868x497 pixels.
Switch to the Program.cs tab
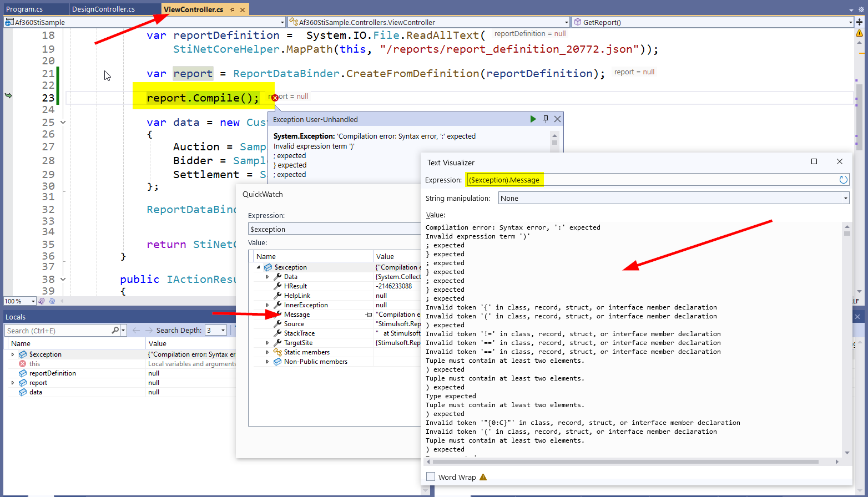click(24, 9)
